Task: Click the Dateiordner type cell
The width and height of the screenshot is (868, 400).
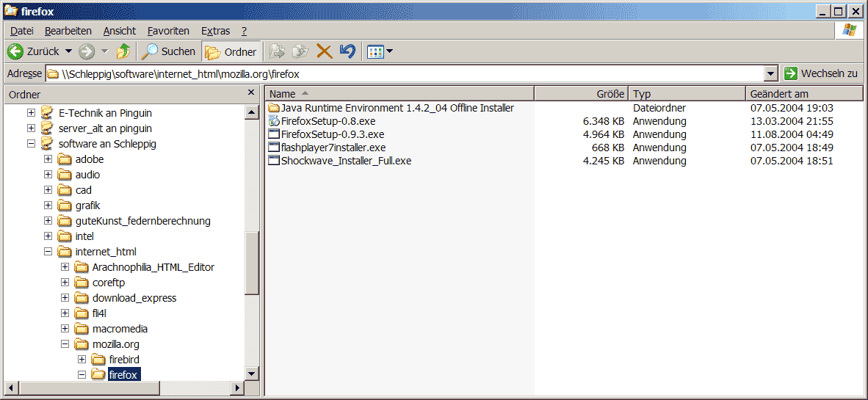Action: pyautogui.click(x=659, y=108)
